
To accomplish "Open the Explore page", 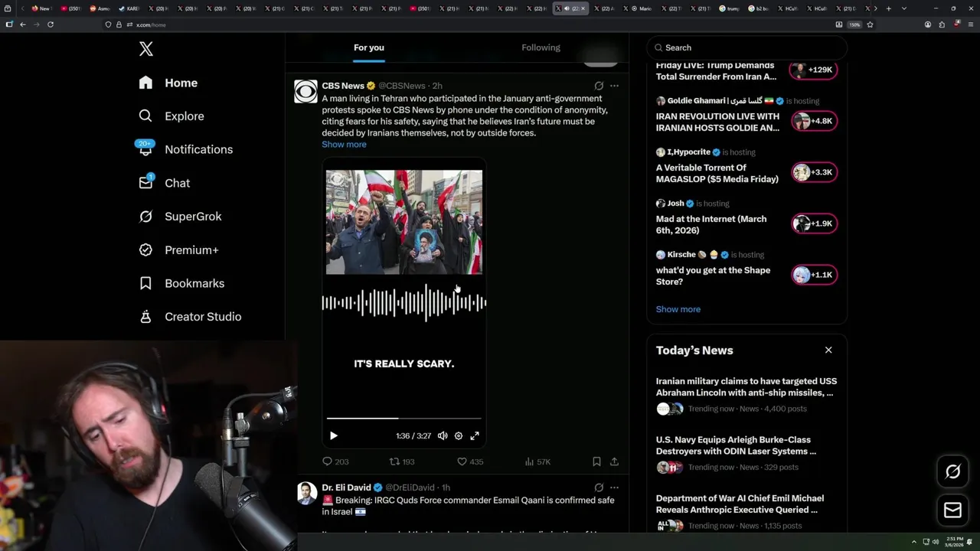I will pyautogui.click(x=171, y=116).
